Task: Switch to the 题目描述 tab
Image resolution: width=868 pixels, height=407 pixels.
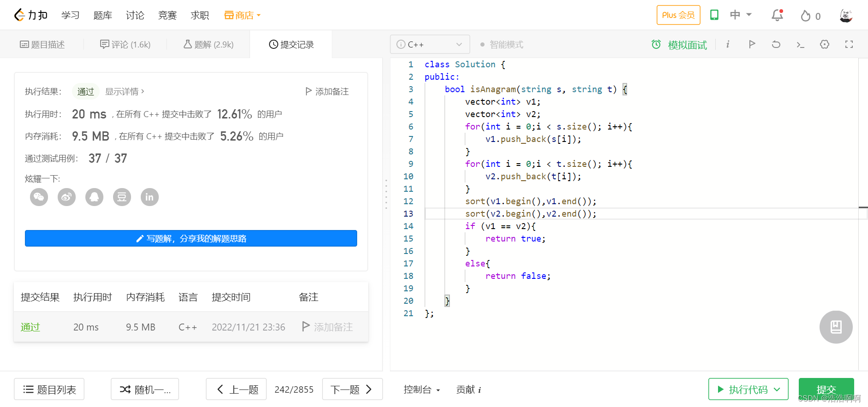Action: click(x=42, y=45)
